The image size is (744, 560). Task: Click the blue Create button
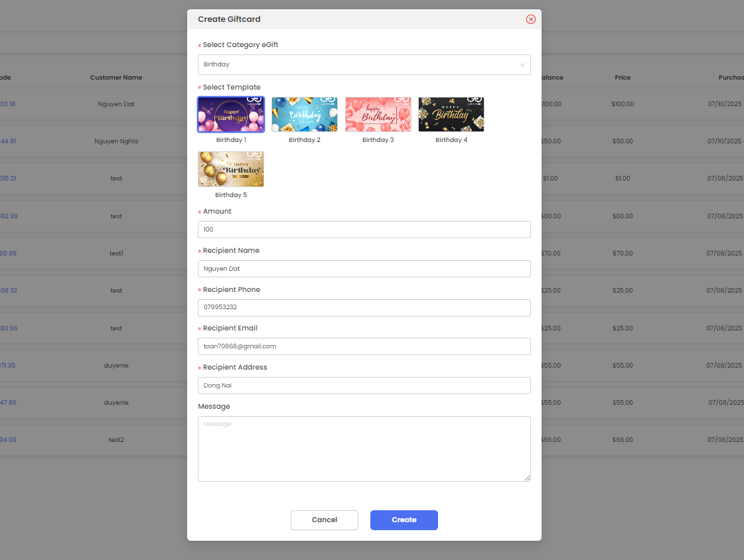click(x=404, y=520)
